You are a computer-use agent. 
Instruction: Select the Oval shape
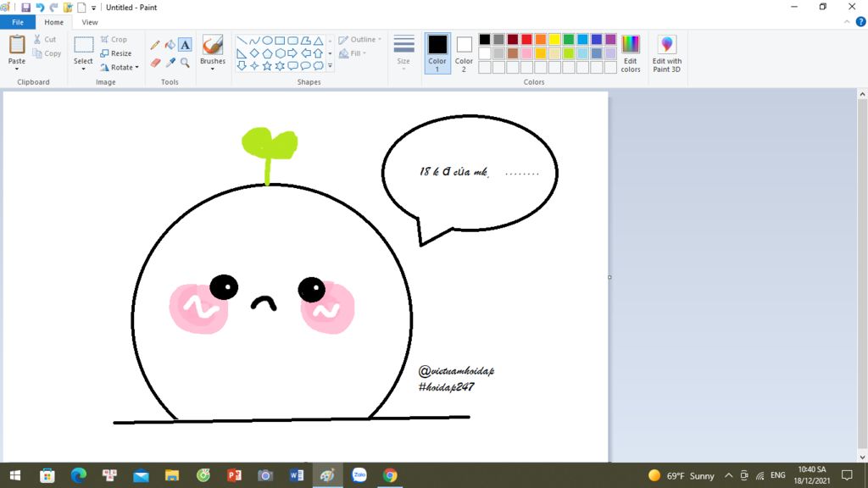tap(267, 41)
